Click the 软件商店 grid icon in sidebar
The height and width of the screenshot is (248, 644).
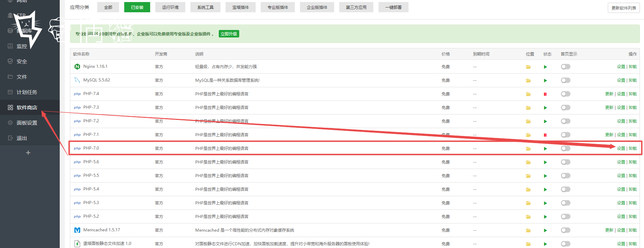tap(10, 107)
